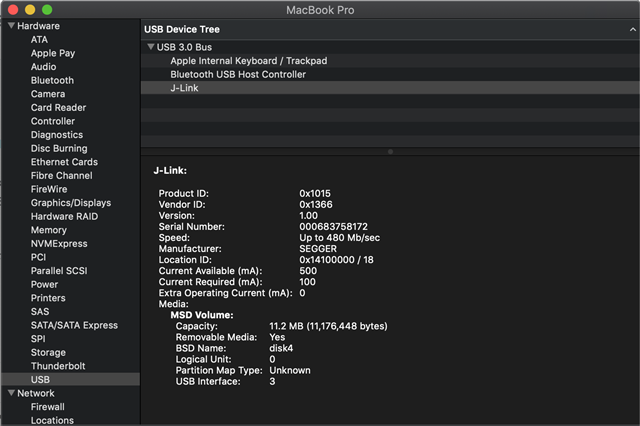The width and height of the screenshot is (640, 426).
Task: Select Printers in the sidebar
Action: (48, 298)
